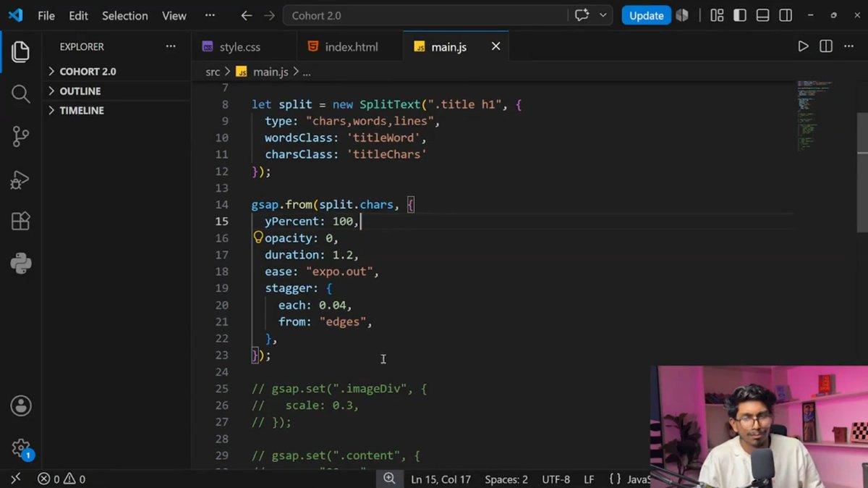The image size is (868, 488).
Task: Go forward with the right arrow
Action: pyautogui.click(x=269, y=15)
